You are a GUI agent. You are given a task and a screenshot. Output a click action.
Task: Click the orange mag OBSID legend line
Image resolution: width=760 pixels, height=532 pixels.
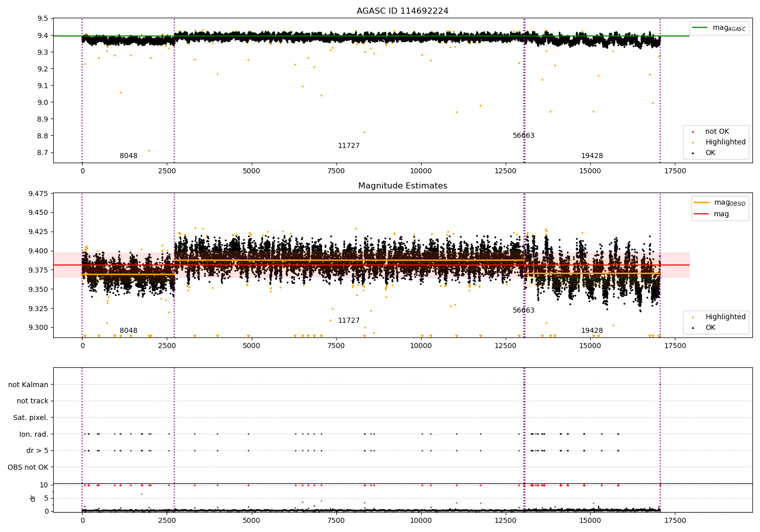[701, 203]
